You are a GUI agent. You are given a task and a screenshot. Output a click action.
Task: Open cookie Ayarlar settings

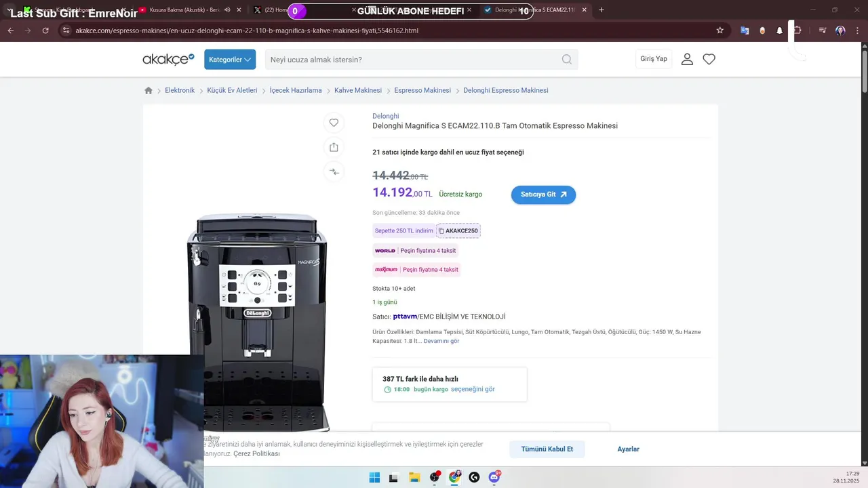pyautogui.click(x=628, y=449)
